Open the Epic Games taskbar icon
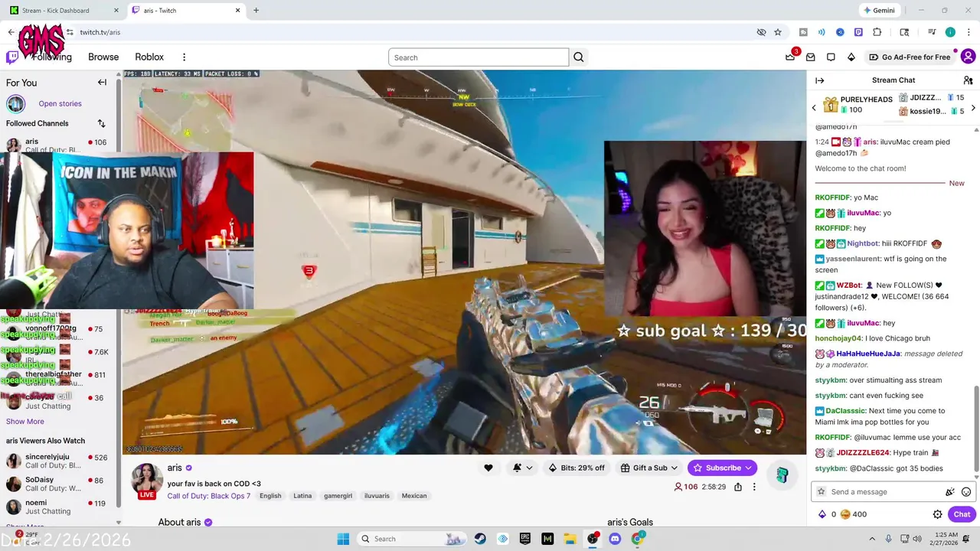Screen dimensions: 980x551 click(x=524, y=539)
